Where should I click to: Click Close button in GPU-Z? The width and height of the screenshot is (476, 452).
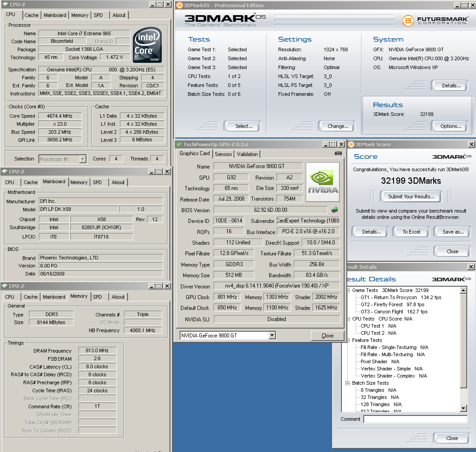tap(328, 336)
